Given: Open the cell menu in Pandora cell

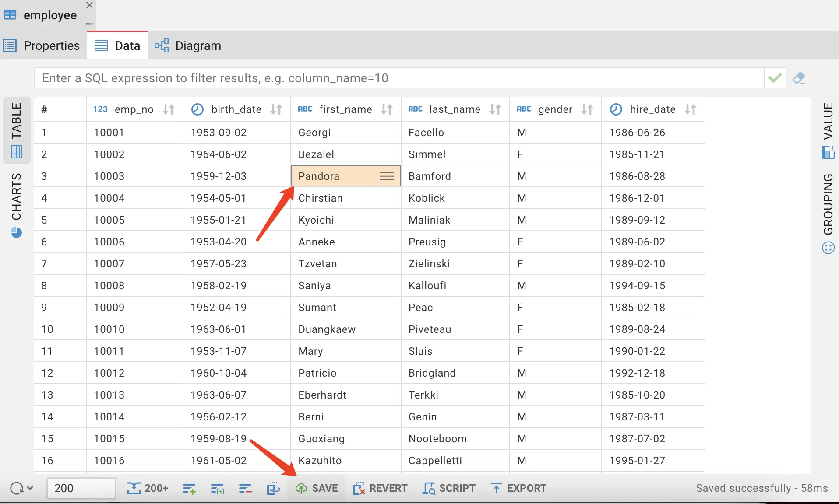Looking at the screenshot, I should point(386,176).
